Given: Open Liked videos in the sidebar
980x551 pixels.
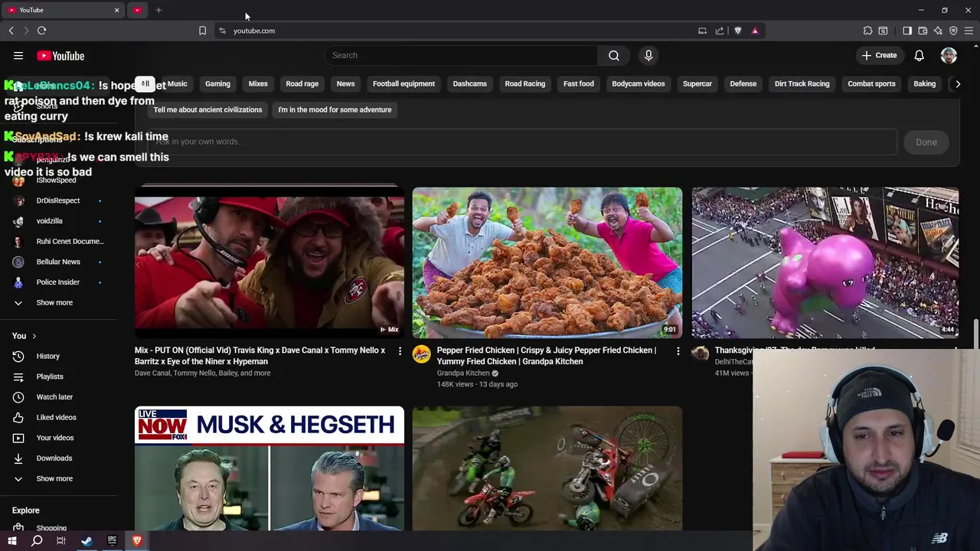Looking at the screenshot, I should click(57, 417).
